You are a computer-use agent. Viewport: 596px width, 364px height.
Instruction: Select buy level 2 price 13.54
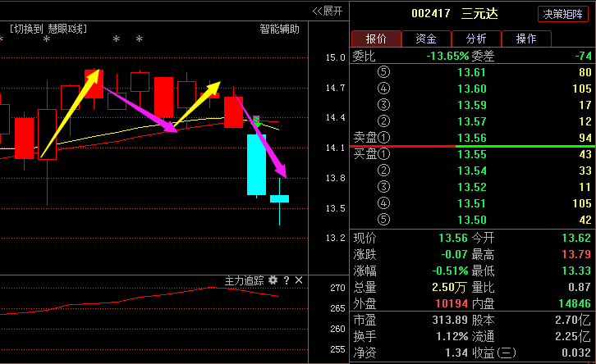(472, 171)
